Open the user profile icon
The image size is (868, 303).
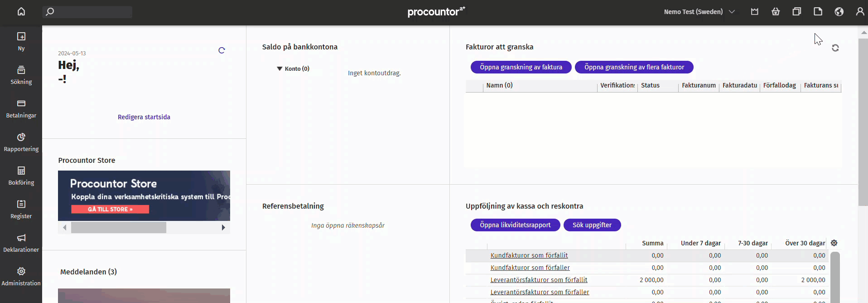(860, 12)
